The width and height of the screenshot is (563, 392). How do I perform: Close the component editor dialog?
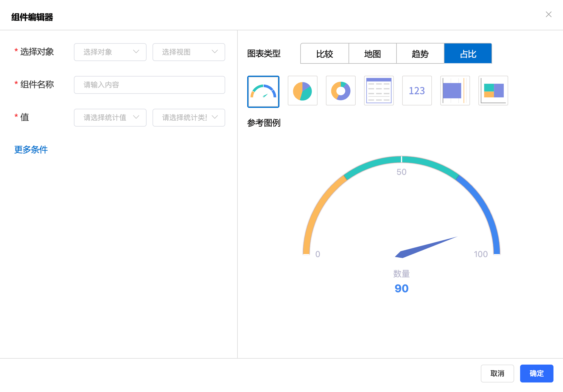click(548, 14)
